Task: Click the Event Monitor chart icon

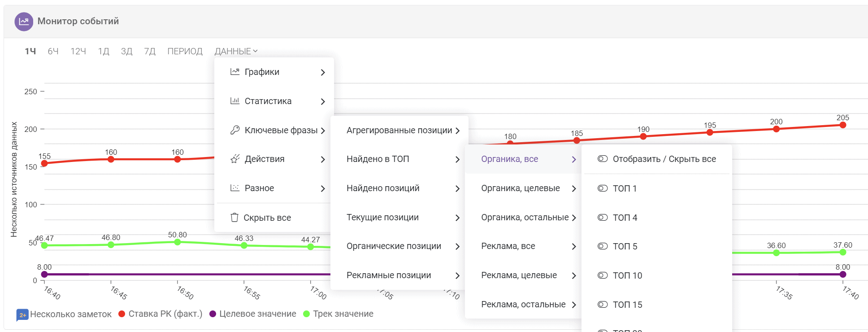Action: click(x=24, y=22)
